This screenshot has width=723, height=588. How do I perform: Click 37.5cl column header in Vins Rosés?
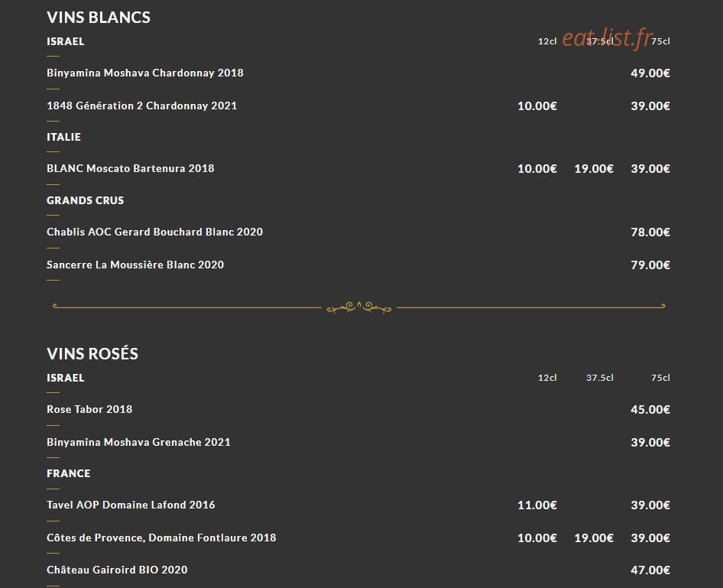600,378
